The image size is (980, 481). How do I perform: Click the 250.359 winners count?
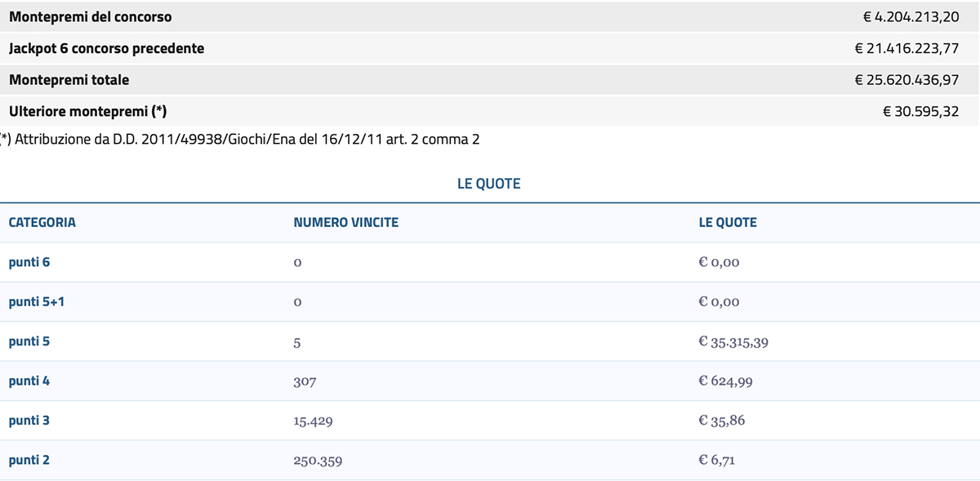(318, 461)
